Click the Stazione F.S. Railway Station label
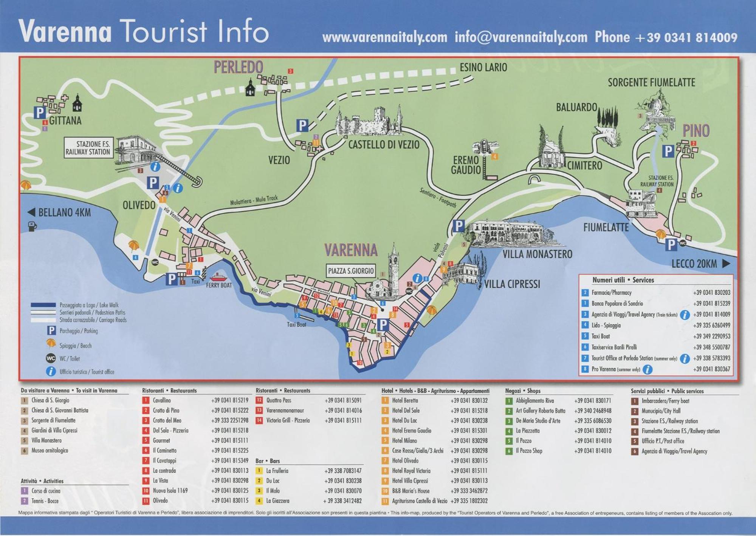The width and height of the screenshot is (756, 536). pos(88,148)
